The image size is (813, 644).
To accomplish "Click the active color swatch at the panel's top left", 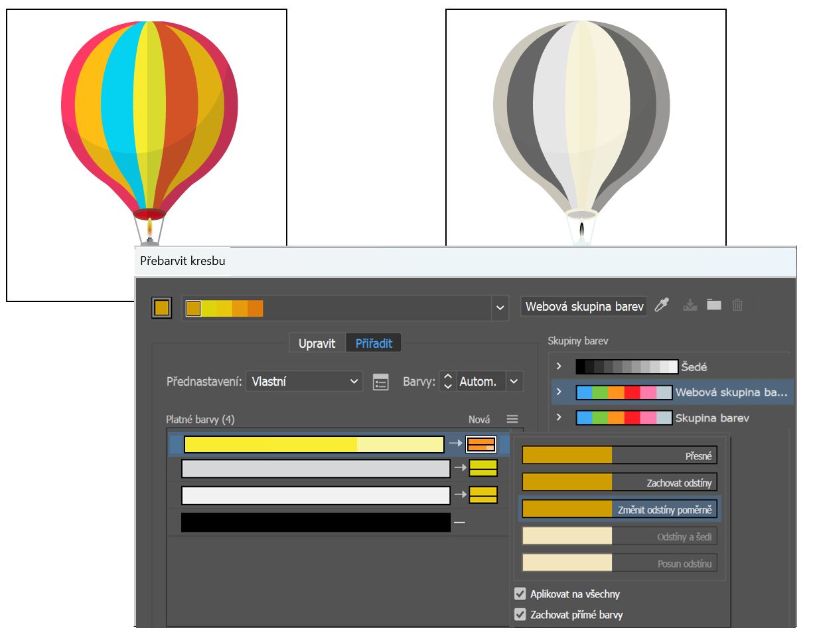I will click(162, 308).
